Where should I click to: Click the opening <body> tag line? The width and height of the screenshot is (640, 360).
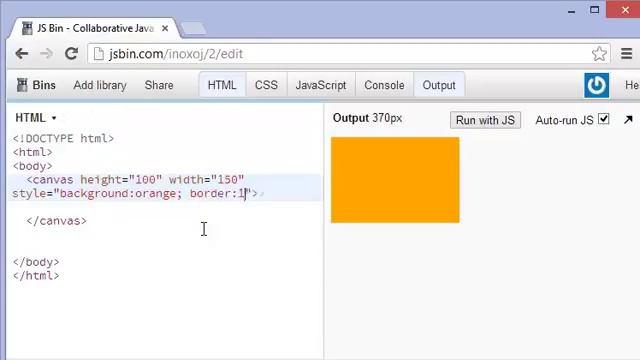pos(33,166)
